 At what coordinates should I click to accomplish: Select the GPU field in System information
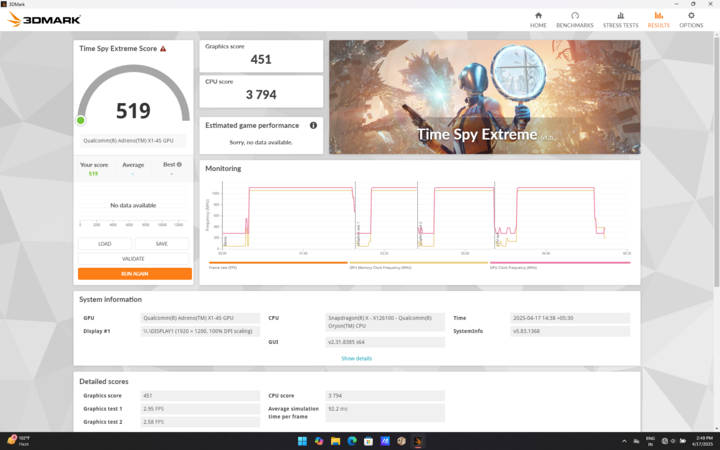coord(200,318)
